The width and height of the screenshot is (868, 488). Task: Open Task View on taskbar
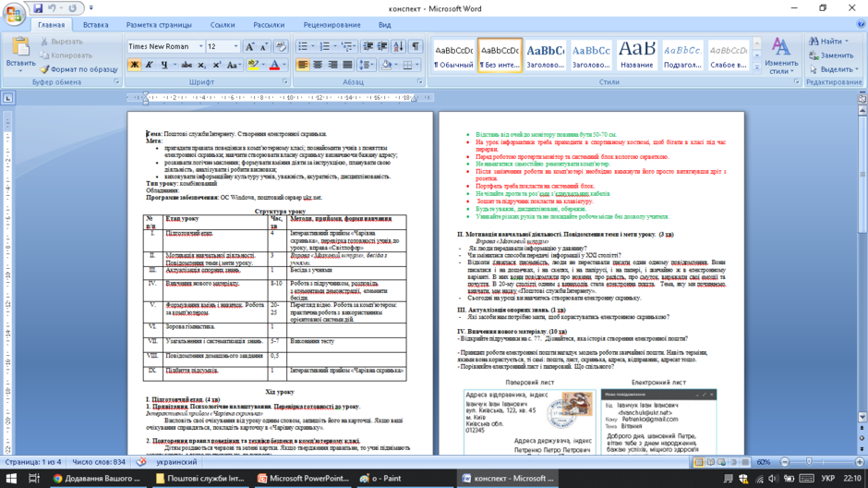[x=34, y=479]
